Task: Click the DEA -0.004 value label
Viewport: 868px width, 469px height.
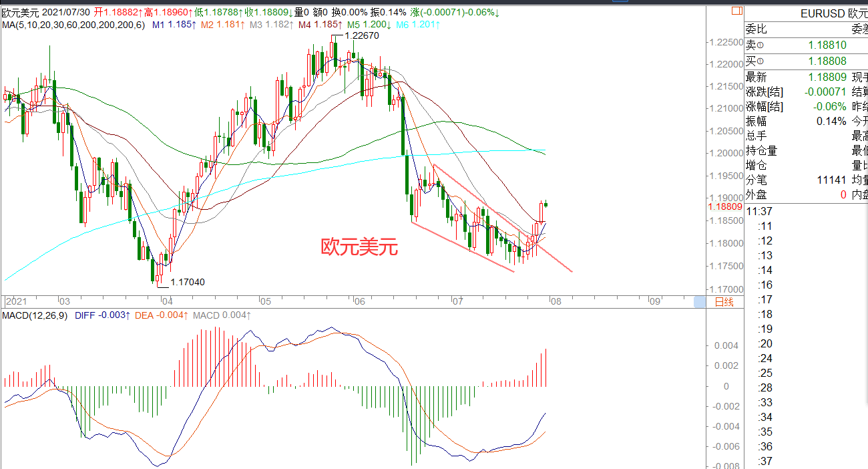Action: point(162,315)
